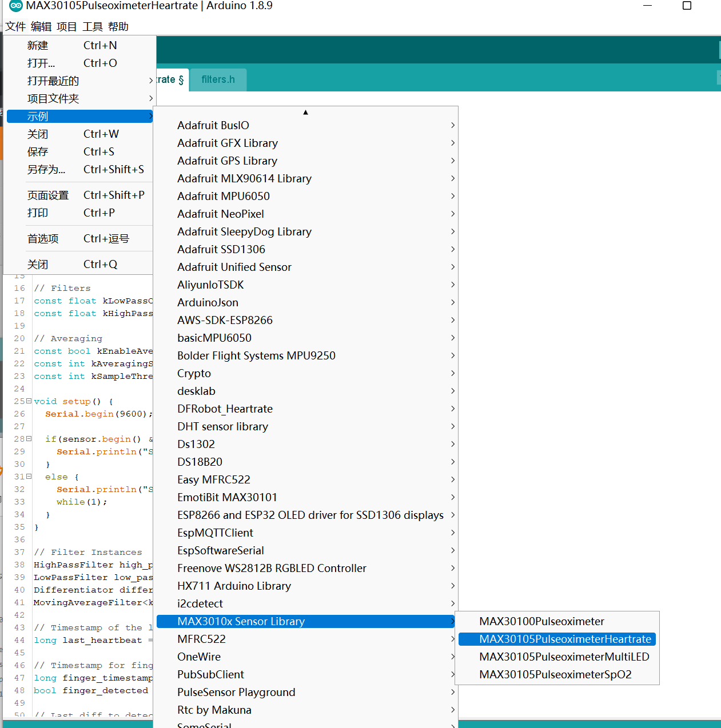Viewport: 721px width, 728px height.
Task: Open DHT sensor library submenu
Action: (x=306, y=426)
